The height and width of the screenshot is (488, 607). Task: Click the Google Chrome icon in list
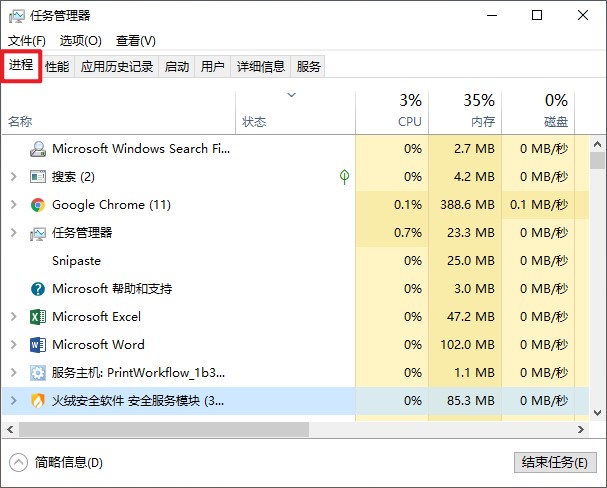click(x=38, y=205)
